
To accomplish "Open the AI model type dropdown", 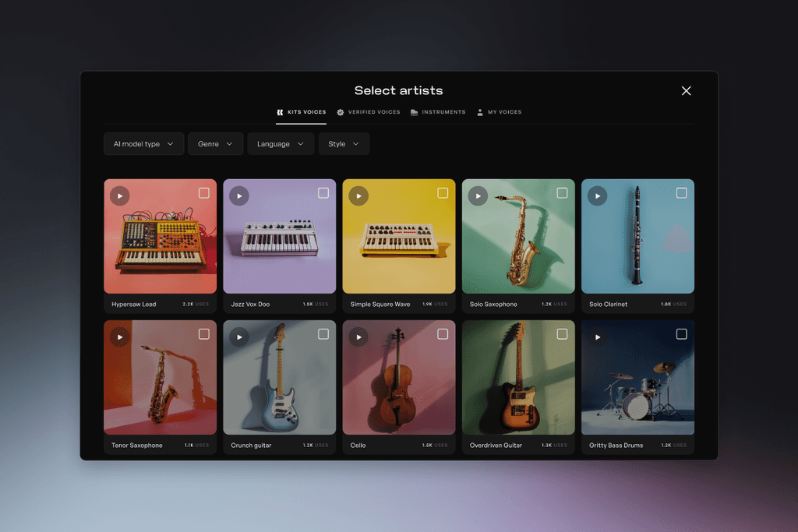I will tap(143, 143).
